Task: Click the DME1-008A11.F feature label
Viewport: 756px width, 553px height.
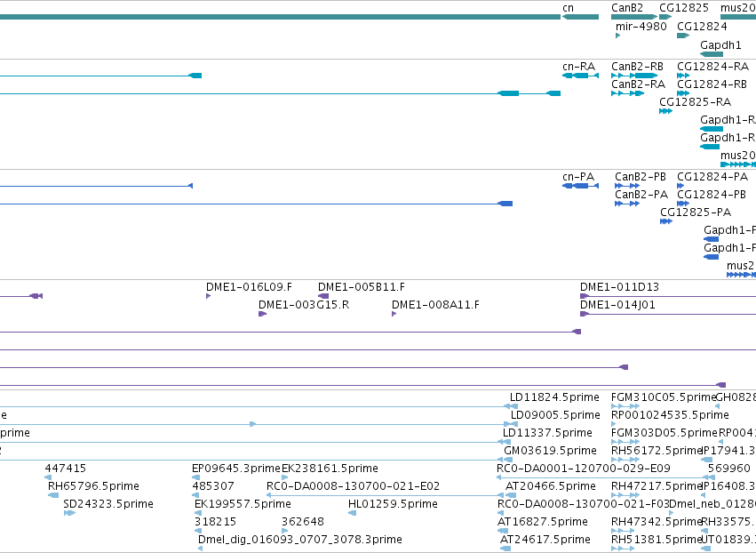Action: click(435, 305)
